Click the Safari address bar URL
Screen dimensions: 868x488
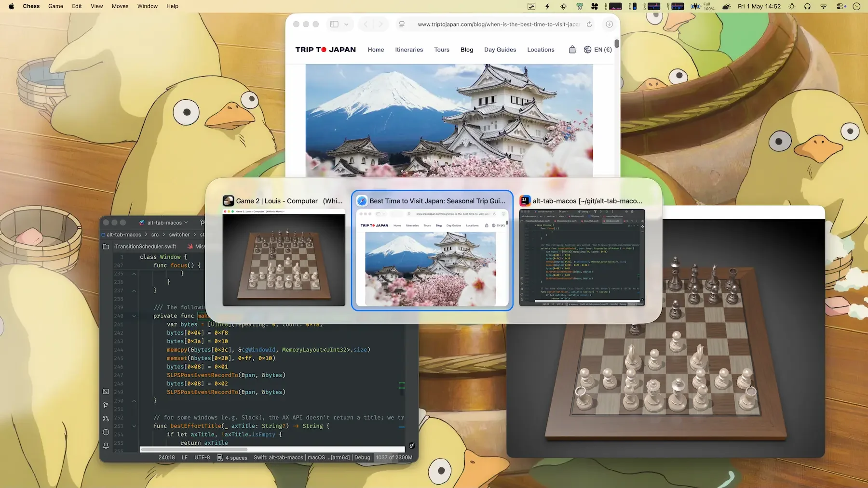pos(498,24)
